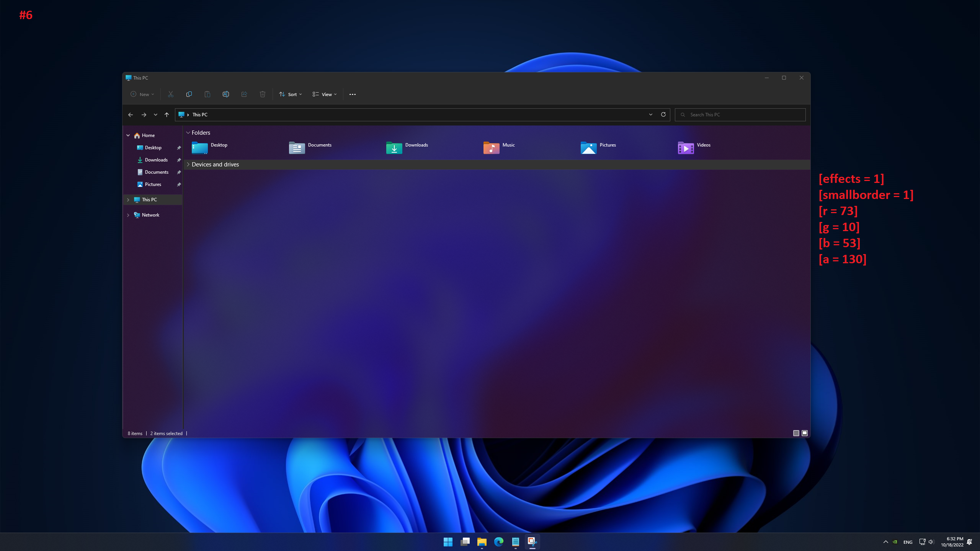Open address bar history dropdown
The image size is (980, 551).
(x=651, y=114)
